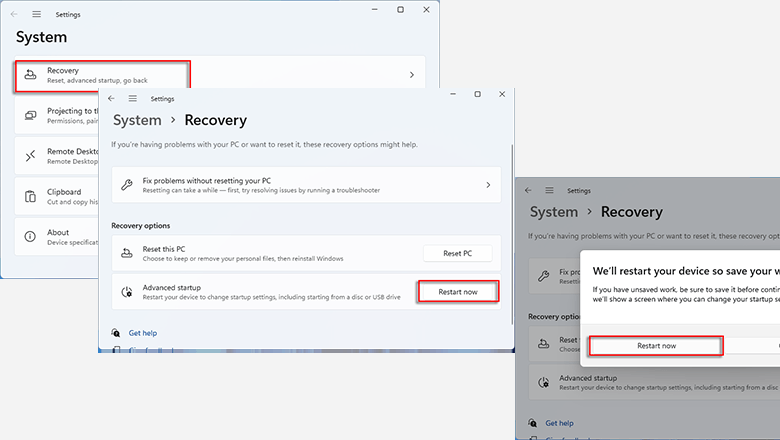
Task: Click the Reset PC button
Action: click(x=457, y=253)
